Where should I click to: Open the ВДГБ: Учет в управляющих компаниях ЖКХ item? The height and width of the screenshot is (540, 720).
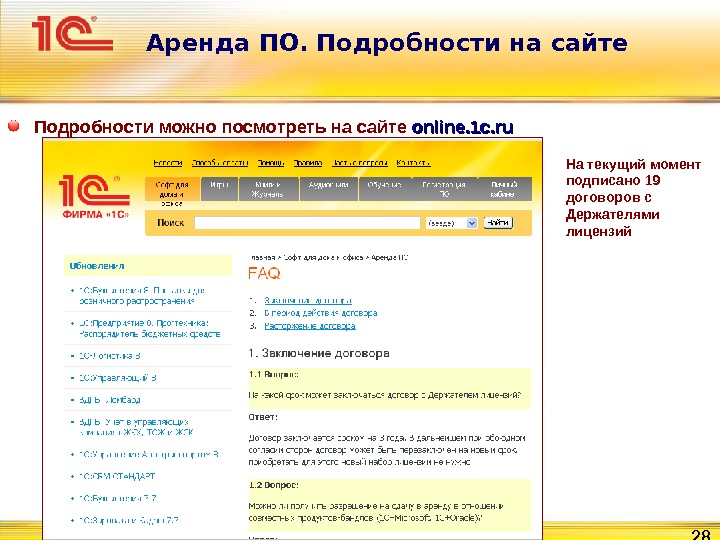(136, 427)
